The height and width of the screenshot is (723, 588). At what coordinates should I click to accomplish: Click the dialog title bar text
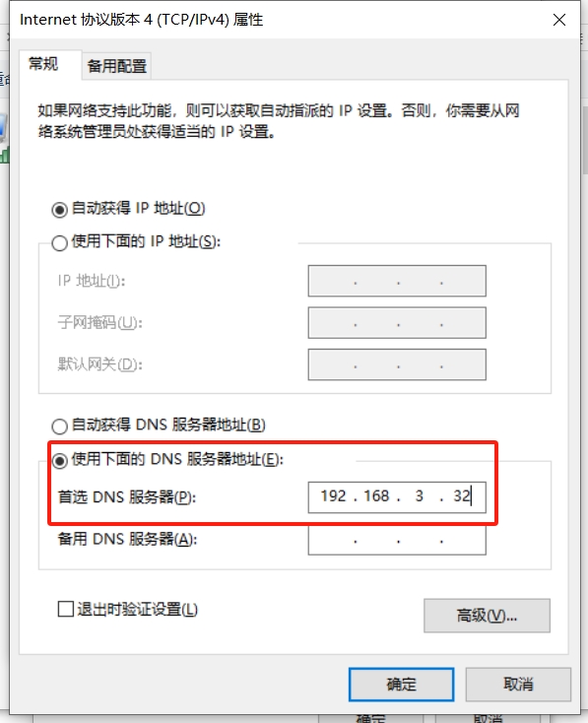click(141, 20)
